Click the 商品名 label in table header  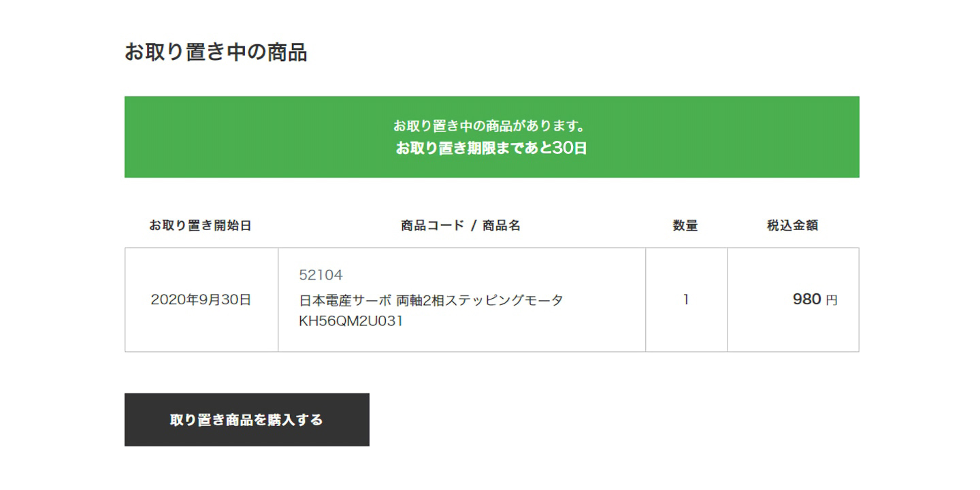point(502,226)
